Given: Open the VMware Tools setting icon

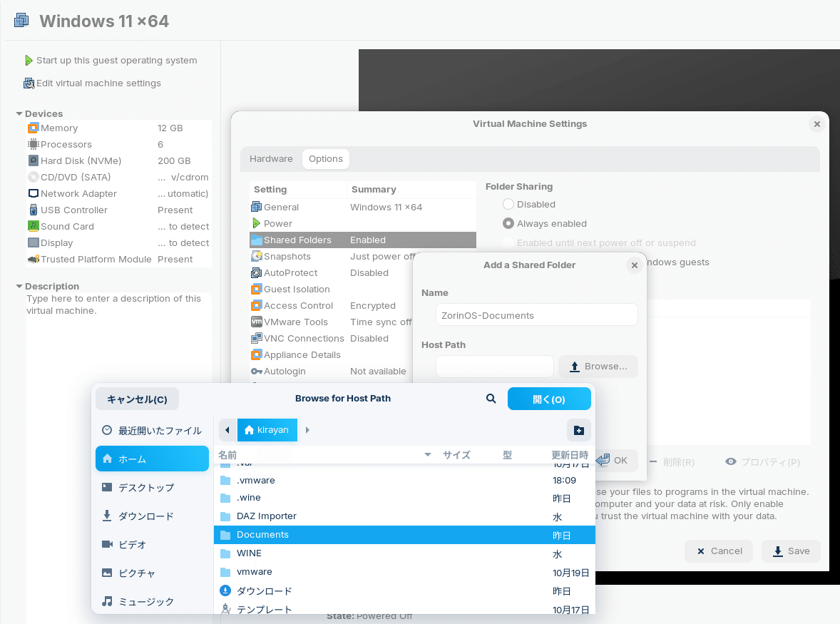Looking at the screenshot, I should (x=257, y=322).
